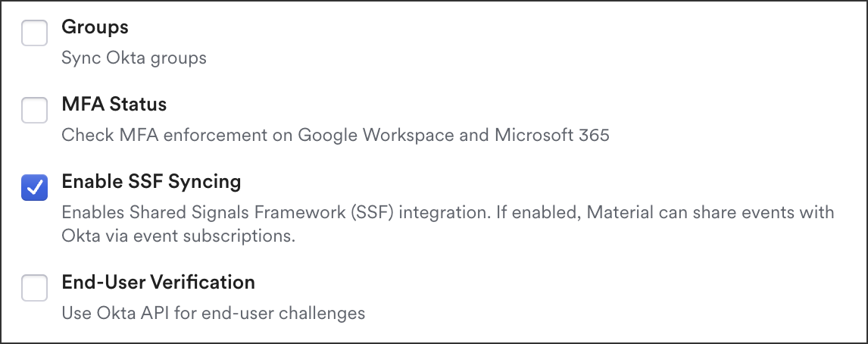
Task: Click the 'Sync Okta groups' description
Action: (x=134, y=58)
